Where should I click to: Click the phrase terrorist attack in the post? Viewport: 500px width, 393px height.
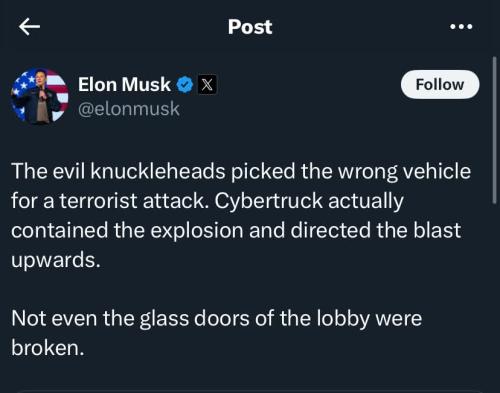(134, 201)
